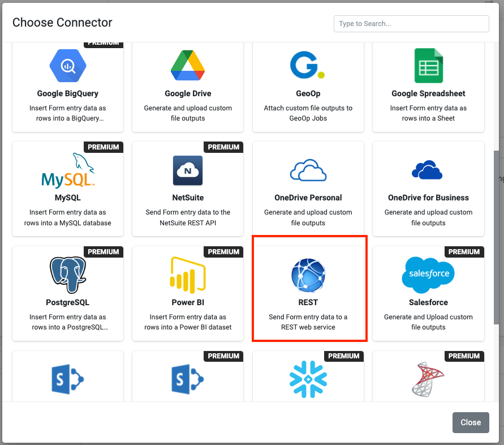Click the MySQL connector name label
The width and height of the screenshot is (504, 445).
pos(67,198)
